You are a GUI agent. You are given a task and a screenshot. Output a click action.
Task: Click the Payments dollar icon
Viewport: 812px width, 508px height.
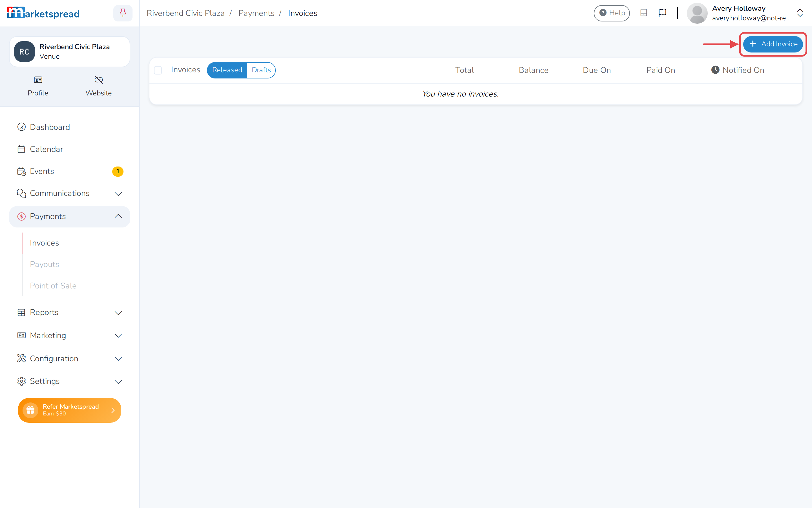(21, 216)
